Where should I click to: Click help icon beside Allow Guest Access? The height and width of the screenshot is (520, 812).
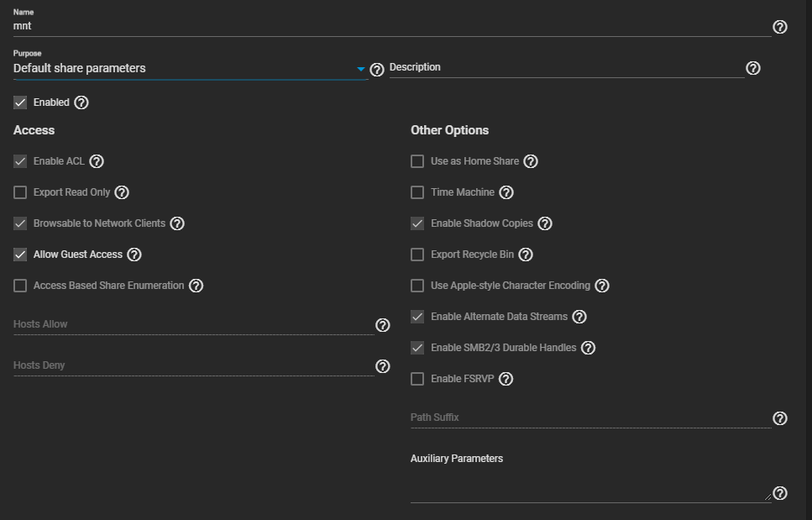click(134, 255)
